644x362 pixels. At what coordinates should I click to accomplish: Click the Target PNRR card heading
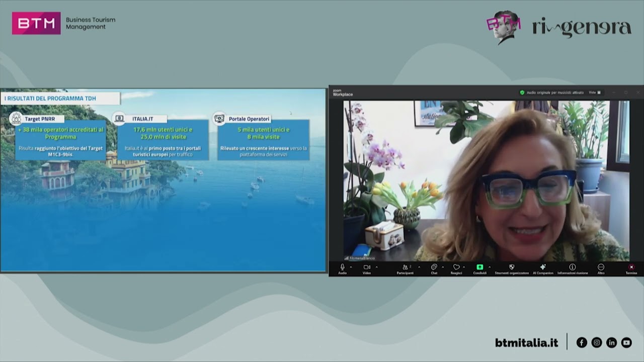[x=40, y=119]
